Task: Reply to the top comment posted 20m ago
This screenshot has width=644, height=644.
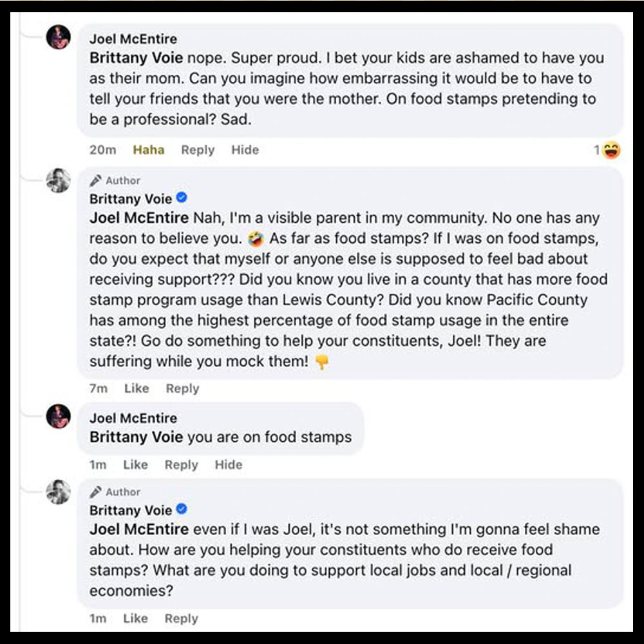Action: coord(197,150)
